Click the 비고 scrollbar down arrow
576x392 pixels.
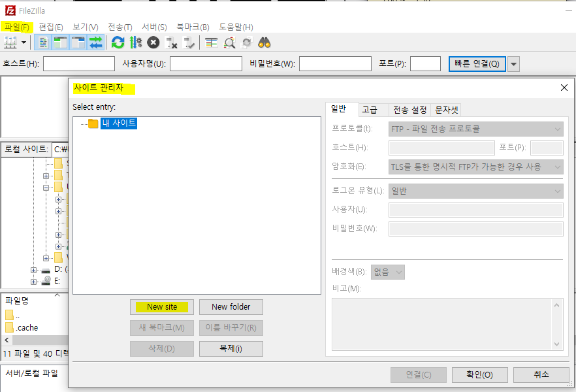[x=557, y=344]
